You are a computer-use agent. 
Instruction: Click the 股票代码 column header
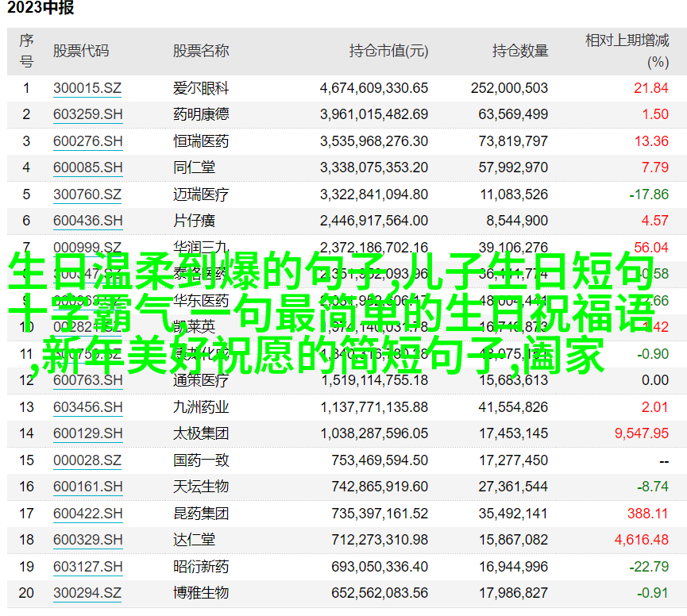[81, 51]
